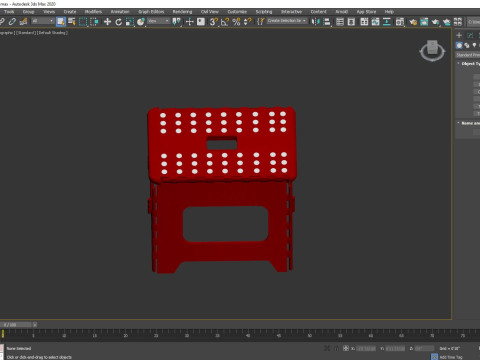Open the Views menu
Viewport: 480px width, 360px height.
49,12
